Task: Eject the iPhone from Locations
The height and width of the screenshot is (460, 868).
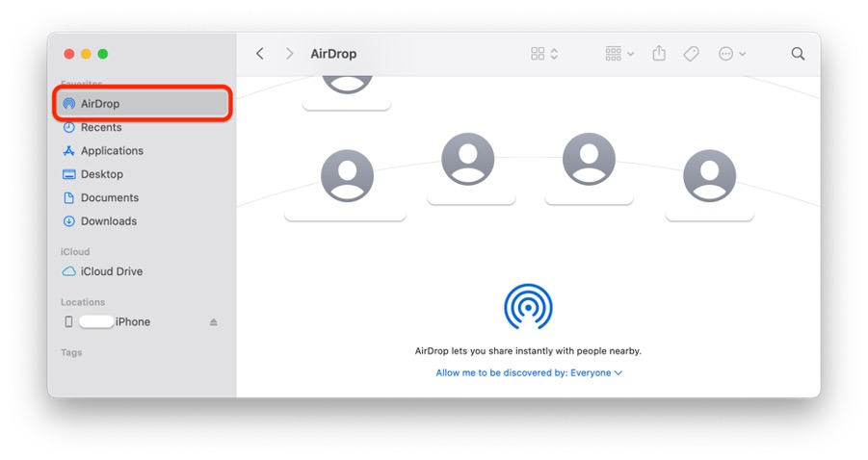Action: click(x=214, y=322)
